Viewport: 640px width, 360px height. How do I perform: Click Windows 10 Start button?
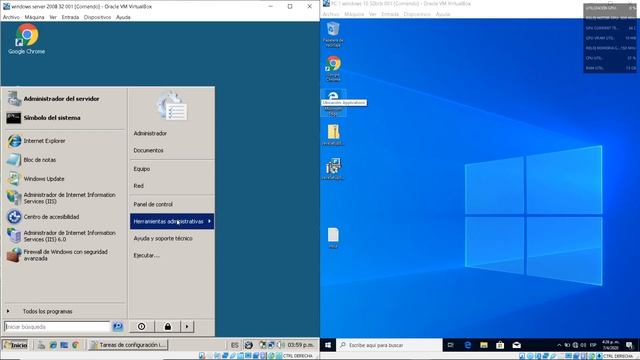pos(328,345)
